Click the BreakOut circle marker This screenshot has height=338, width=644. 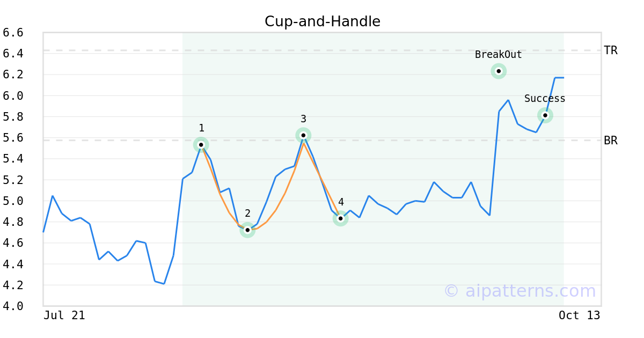coord(499,71)
